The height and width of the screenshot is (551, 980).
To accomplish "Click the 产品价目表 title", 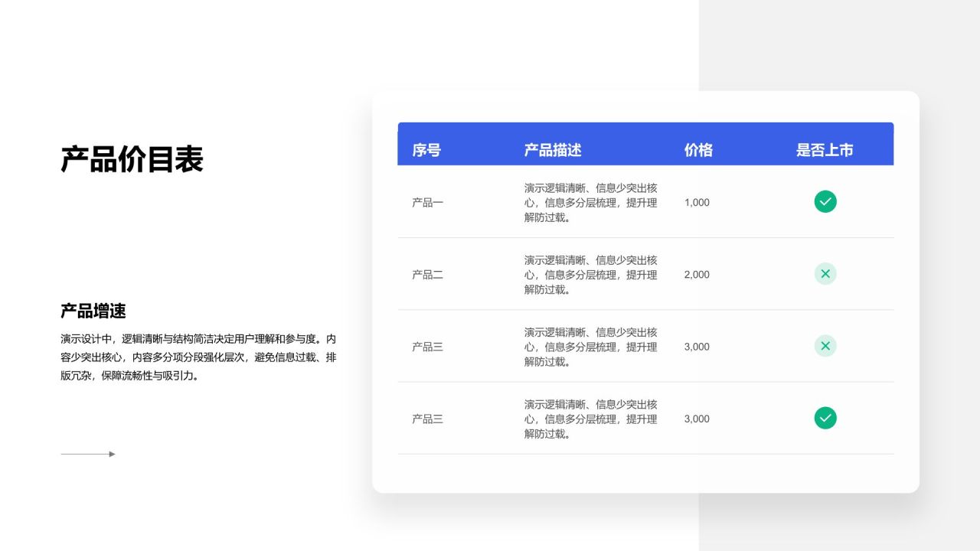I will (132, 159).
